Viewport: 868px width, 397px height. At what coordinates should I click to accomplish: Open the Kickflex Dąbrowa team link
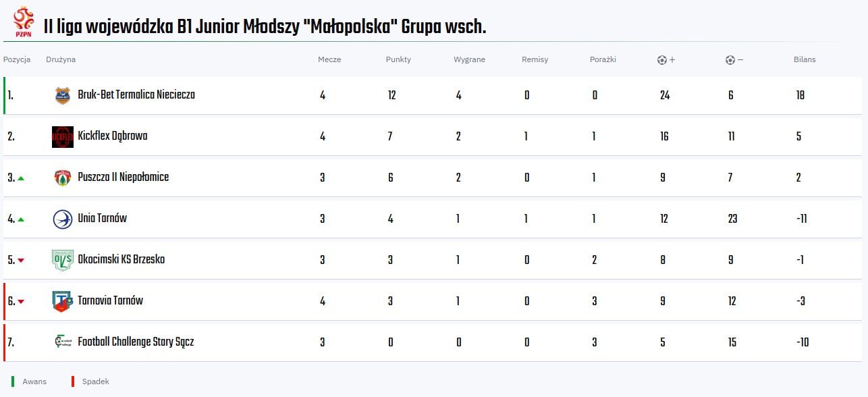point(113,136)
